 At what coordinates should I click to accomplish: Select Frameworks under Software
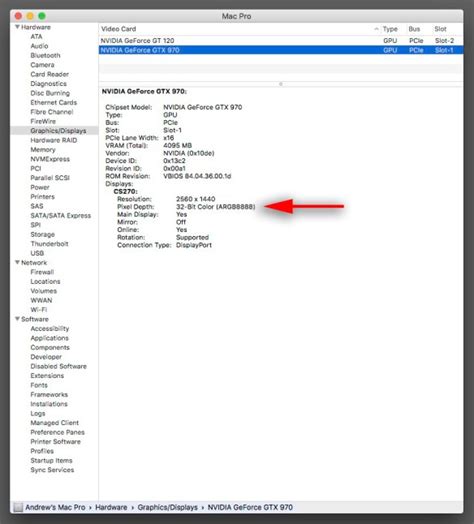pos(49,394)
